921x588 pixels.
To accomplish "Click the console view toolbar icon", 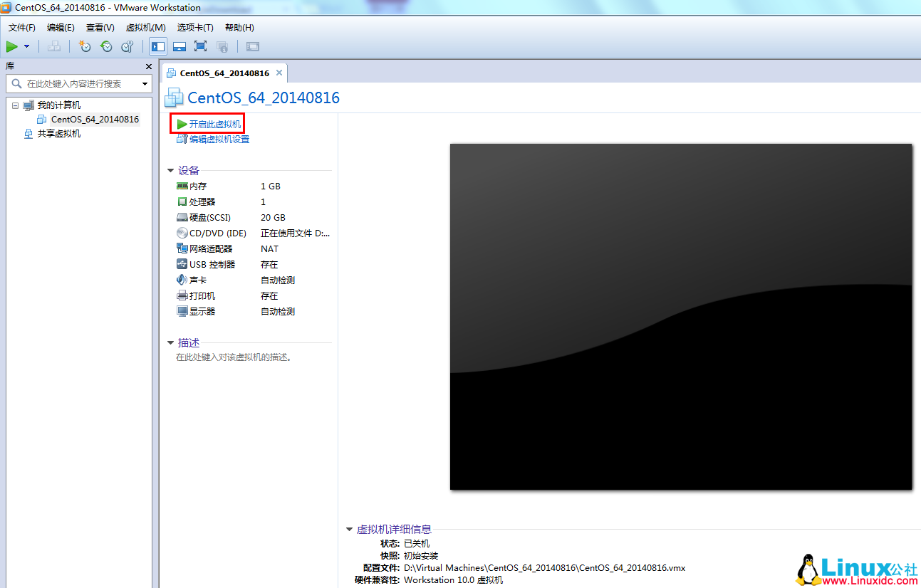I will tap(253, 46).
